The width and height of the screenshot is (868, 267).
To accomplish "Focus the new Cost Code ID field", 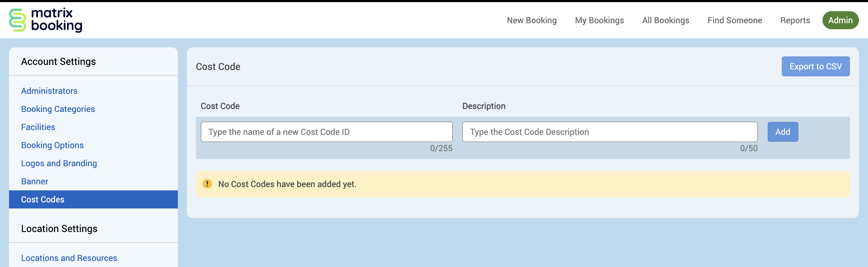I will pos(326,132).
